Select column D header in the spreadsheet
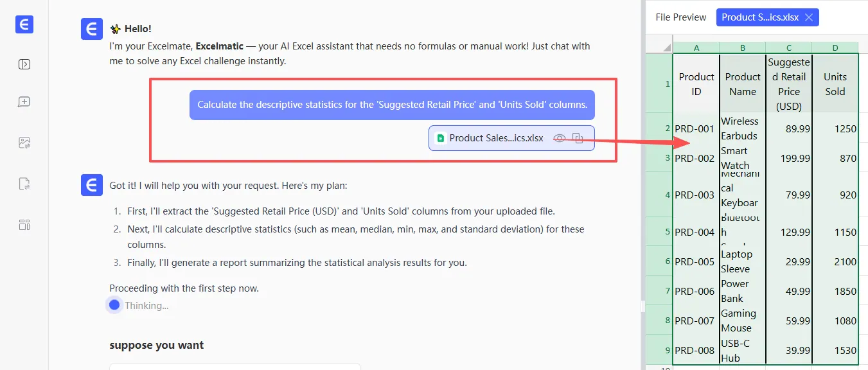 click(x=835, y=48)
